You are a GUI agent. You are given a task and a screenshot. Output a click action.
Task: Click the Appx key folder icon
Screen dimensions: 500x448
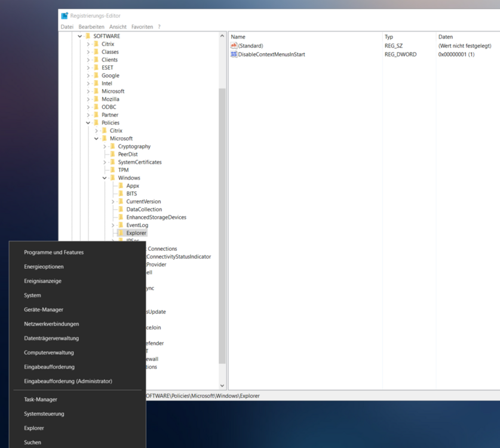click(121, 185)
